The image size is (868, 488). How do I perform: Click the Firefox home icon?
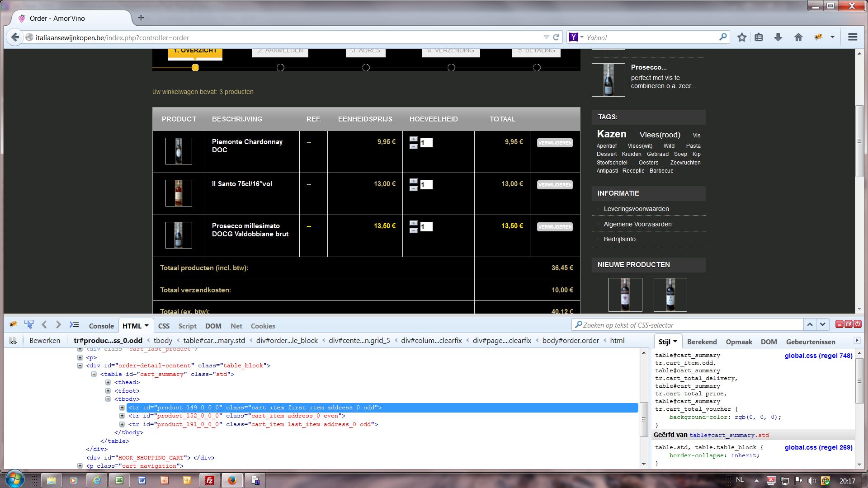coord(798,38)
